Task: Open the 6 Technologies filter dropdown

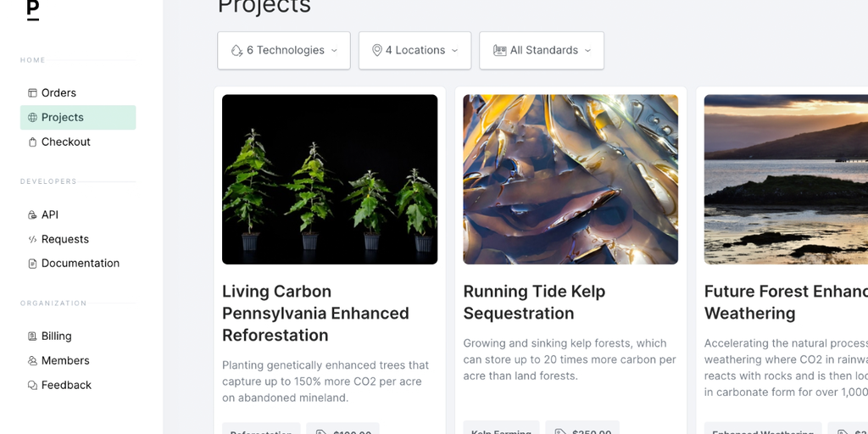Action: pos(284,51)
